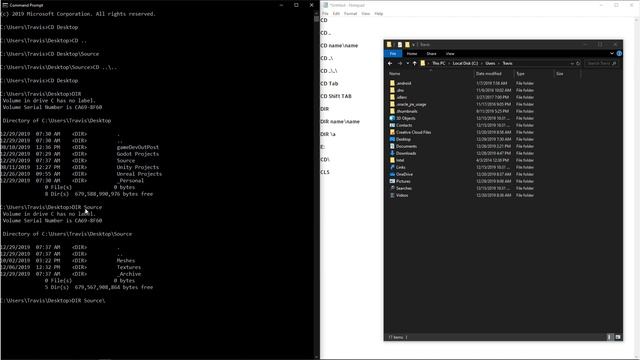Sort by the Type column header
Viewport: 640px width, 360px height.
coord(520,74)
